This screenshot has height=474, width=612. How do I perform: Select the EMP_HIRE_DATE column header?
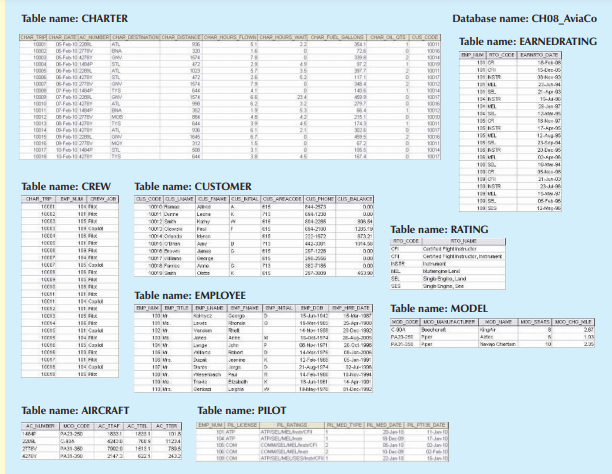pos(350,308)
